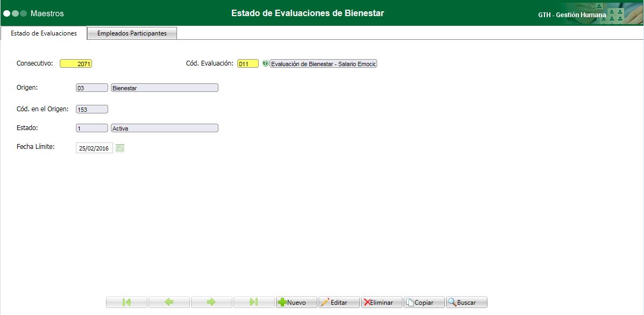The height and width of the screenshot is (315, 644).
Task: Click the Estado label
Action: click(27, 127)
